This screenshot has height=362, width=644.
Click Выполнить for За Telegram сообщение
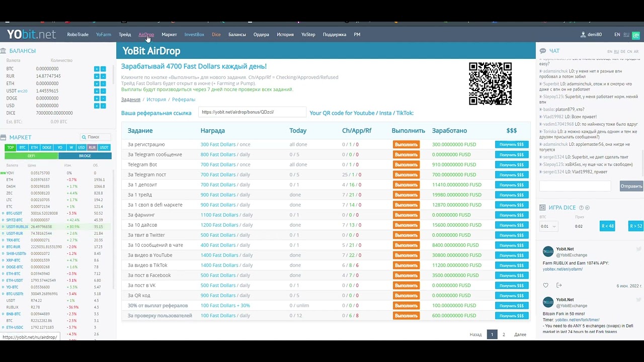406,154
